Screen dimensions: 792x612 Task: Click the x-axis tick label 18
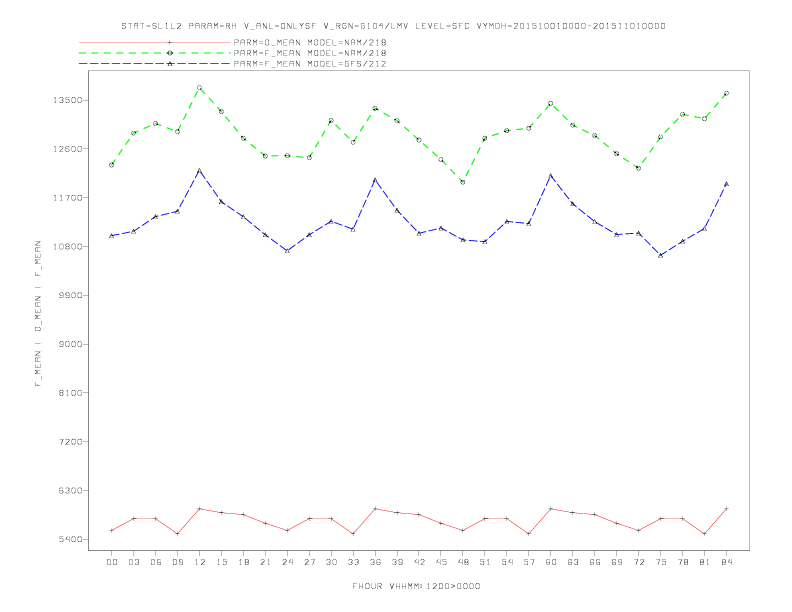coord(243,562)
